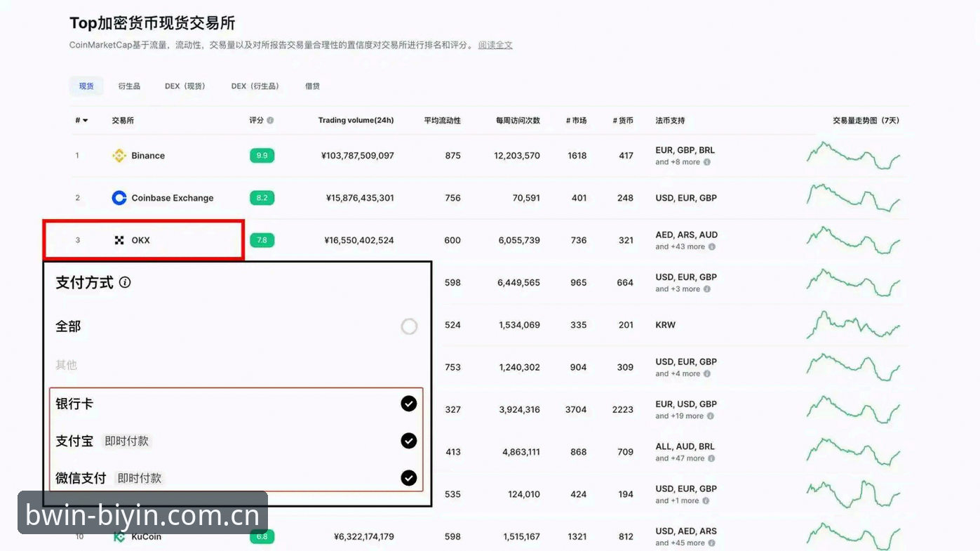
Task: Open the OKX exchange name link
Action: (141, 240)
